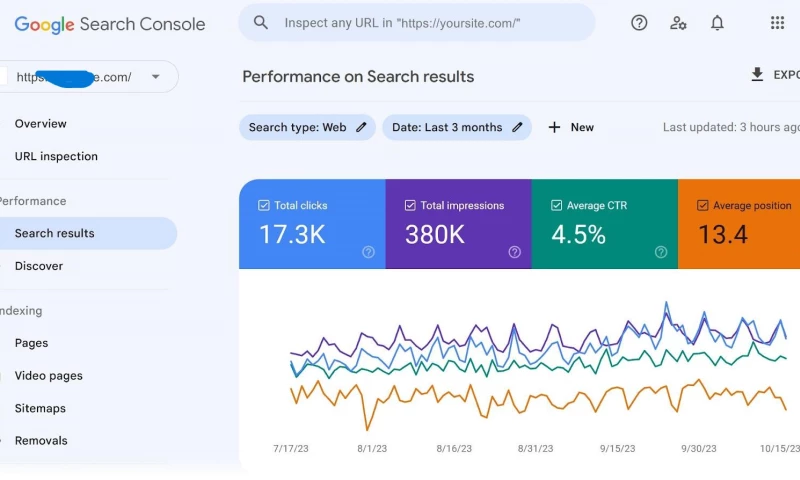Edit Search type filter pencil icon
Viewport: 800px width, 480px height.
click(x=361, y=127)
